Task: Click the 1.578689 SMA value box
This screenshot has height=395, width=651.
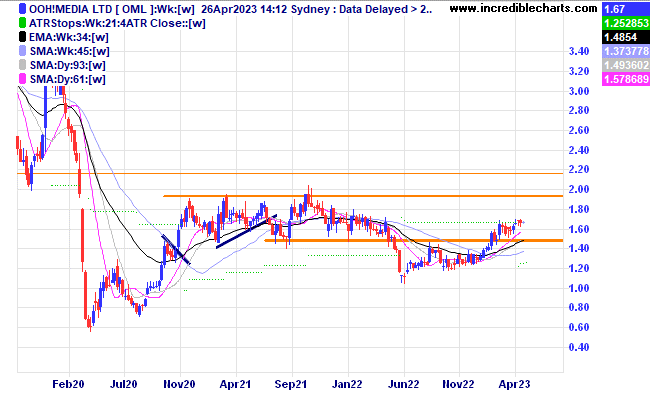Action: (626, 79)
